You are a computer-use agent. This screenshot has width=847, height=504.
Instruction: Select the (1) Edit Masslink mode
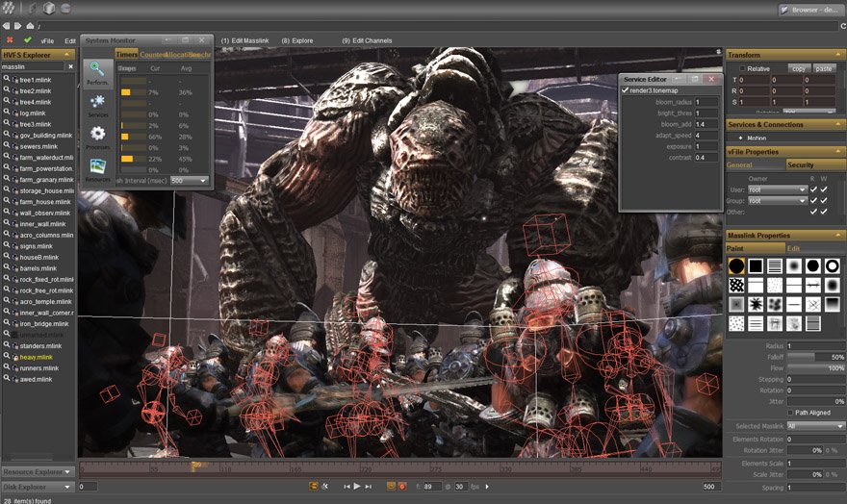click(244, 40)
